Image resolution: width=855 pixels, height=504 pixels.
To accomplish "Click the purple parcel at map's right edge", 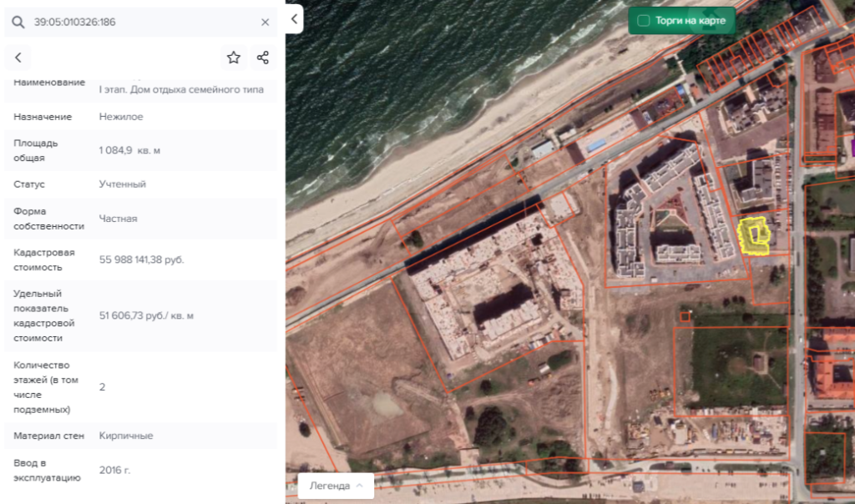I will point(852,149).
